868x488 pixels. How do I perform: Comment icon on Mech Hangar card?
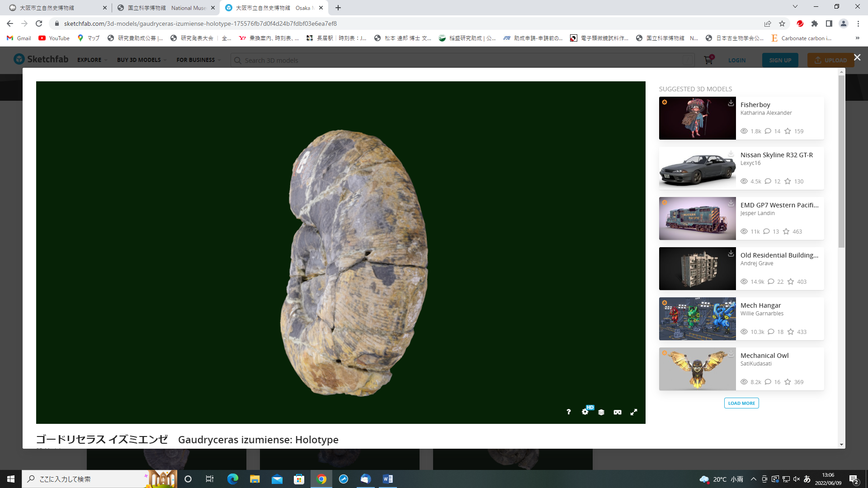[771, 332]
